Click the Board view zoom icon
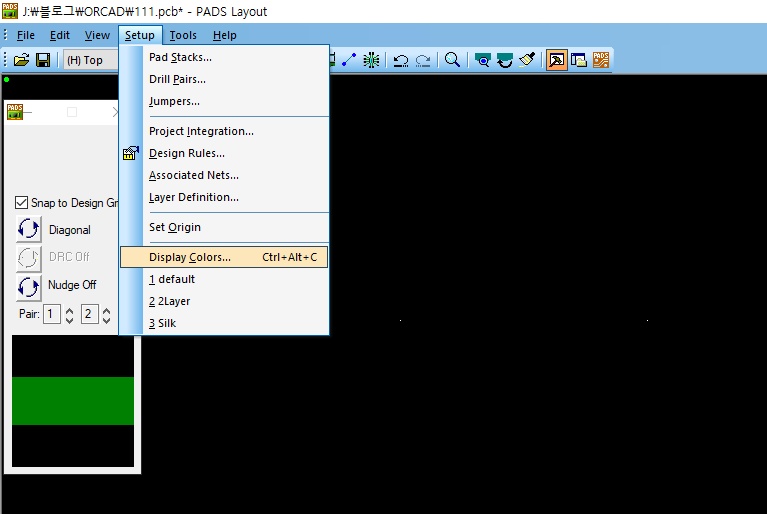Viewport: 767px width, 514px height. point(483,60)
